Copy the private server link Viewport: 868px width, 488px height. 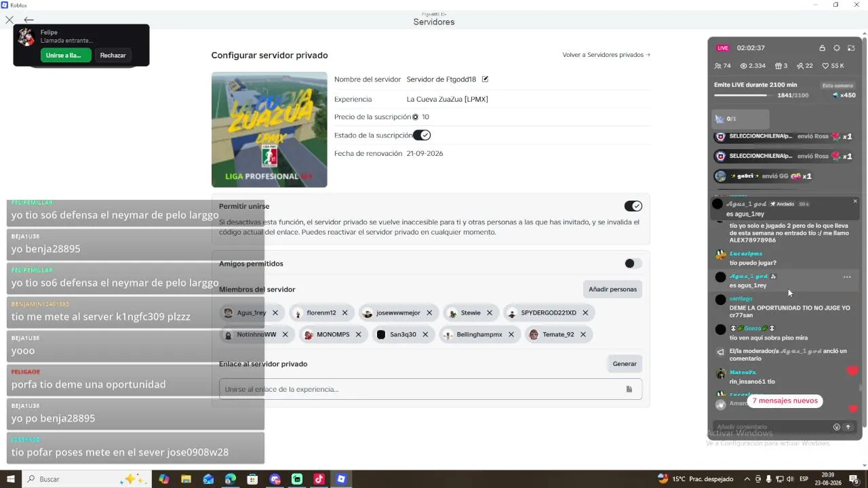point(629,389)
